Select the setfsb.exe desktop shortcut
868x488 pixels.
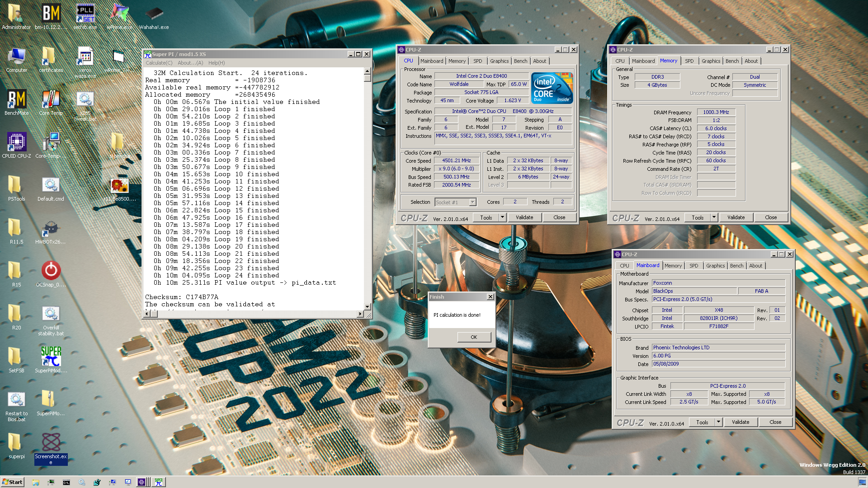[85, 17]
